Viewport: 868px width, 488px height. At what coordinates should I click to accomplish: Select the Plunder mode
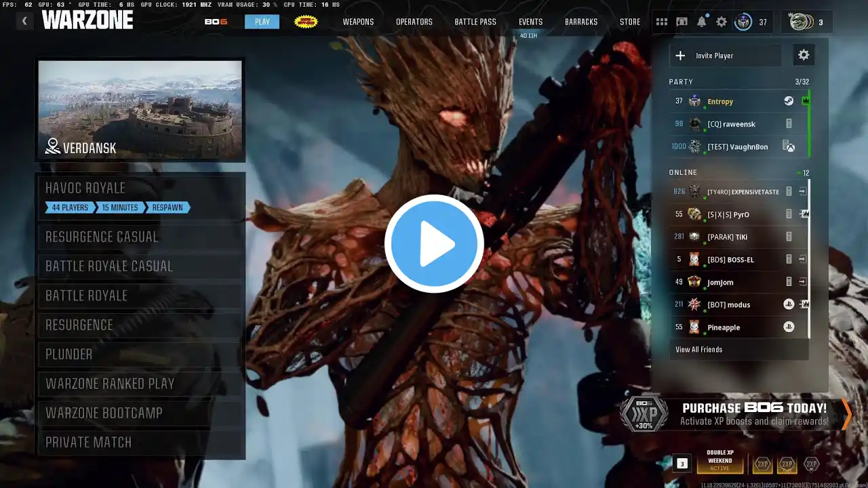(x=141, y=354)
